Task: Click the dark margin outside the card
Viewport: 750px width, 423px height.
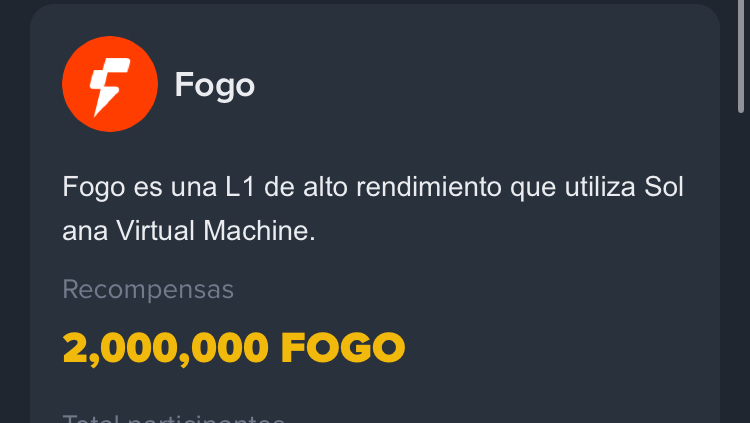Action: pyautogui.click(x=14, y=215)
